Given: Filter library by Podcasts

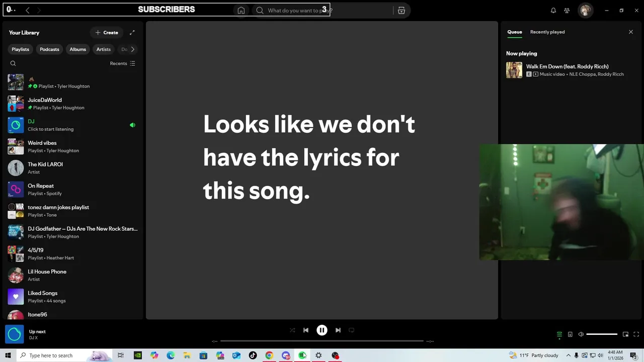Looking at the screenshot, I should point(49,49).
